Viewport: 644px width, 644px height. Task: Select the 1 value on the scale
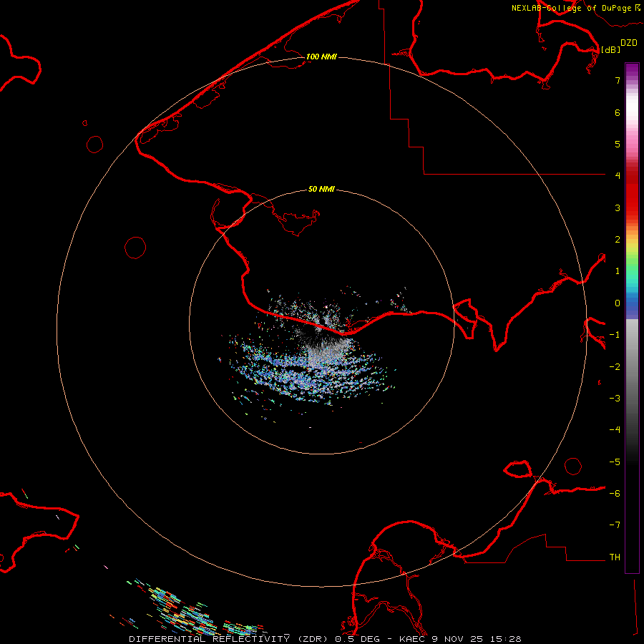pos(618,271)
